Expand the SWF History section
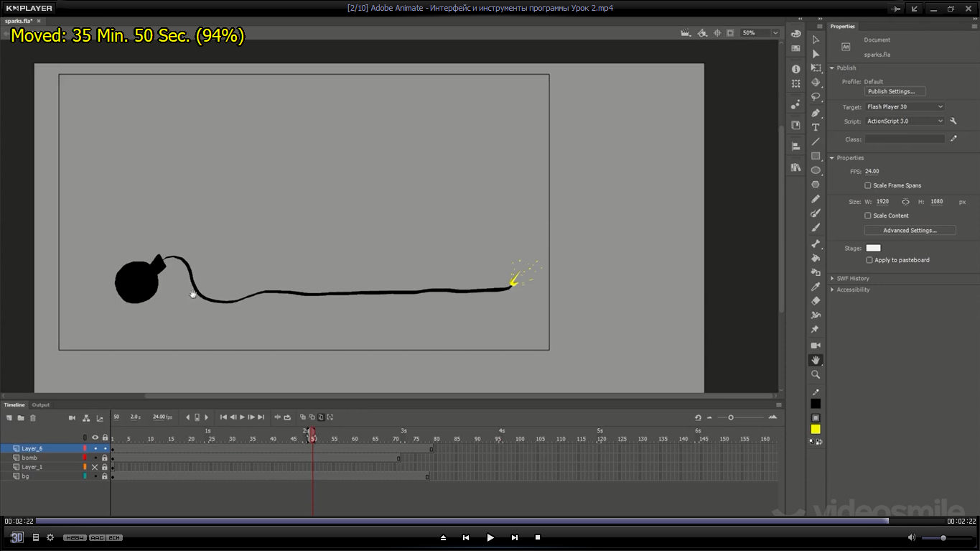This screenshot has width=980, height=551. pos(853,278)
